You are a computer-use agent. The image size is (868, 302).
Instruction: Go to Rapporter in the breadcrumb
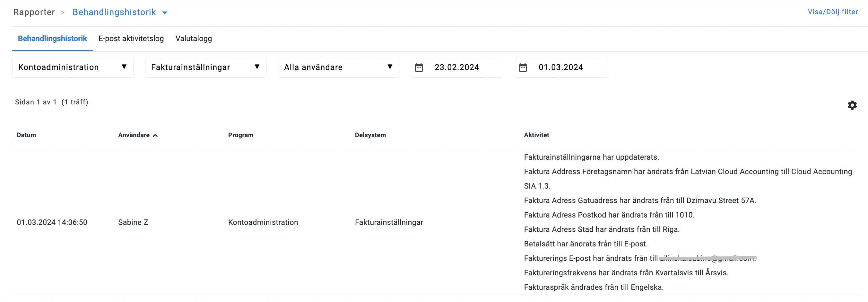coord(34,12)
